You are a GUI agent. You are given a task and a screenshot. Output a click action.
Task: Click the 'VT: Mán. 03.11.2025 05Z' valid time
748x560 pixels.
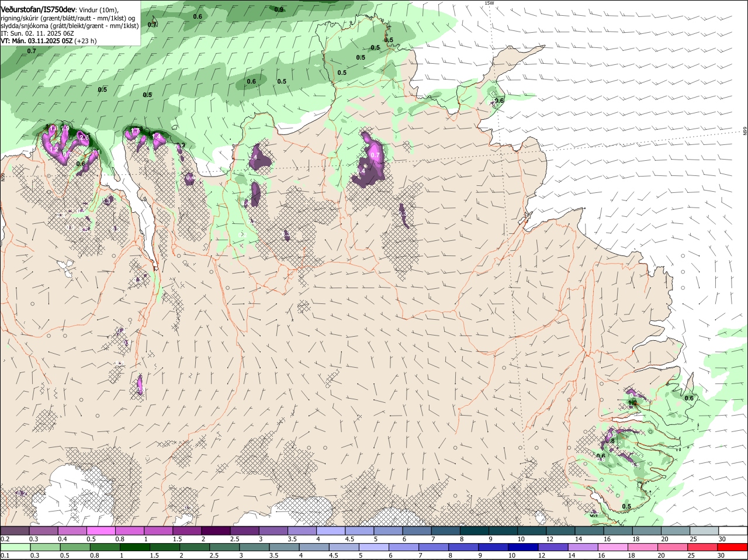click(37, 41)
